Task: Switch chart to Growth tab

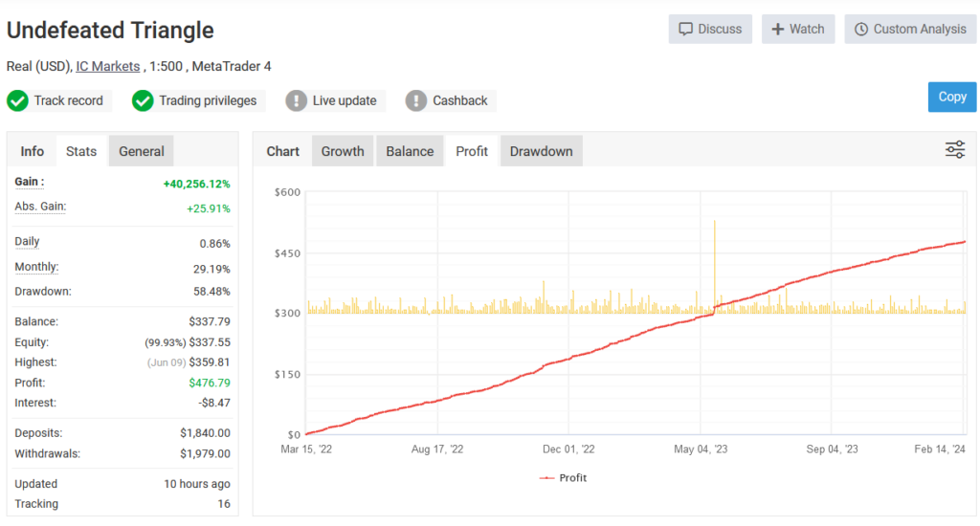Action: point(343,151)
